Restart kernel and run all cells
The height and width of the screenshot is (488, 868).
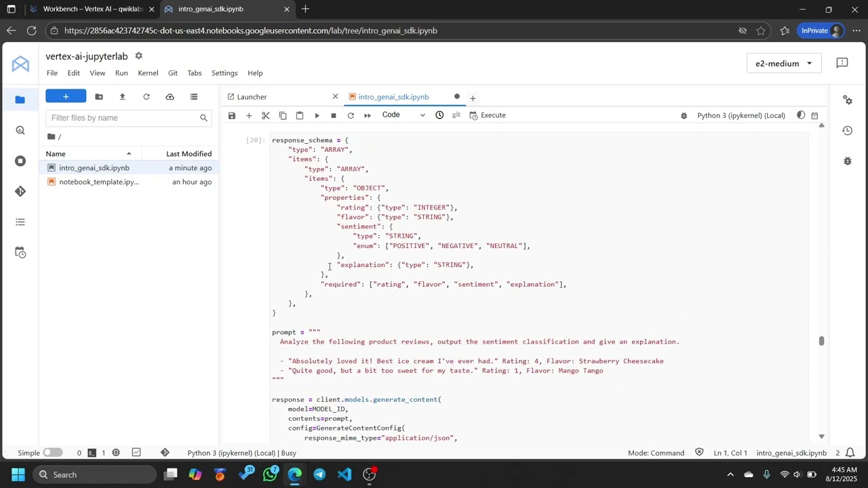(x=368, y=115)
